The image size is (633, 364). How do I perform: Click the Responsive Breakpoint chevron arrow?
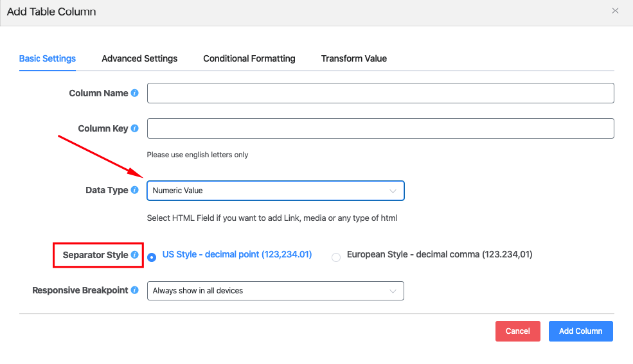coord(393,291)
